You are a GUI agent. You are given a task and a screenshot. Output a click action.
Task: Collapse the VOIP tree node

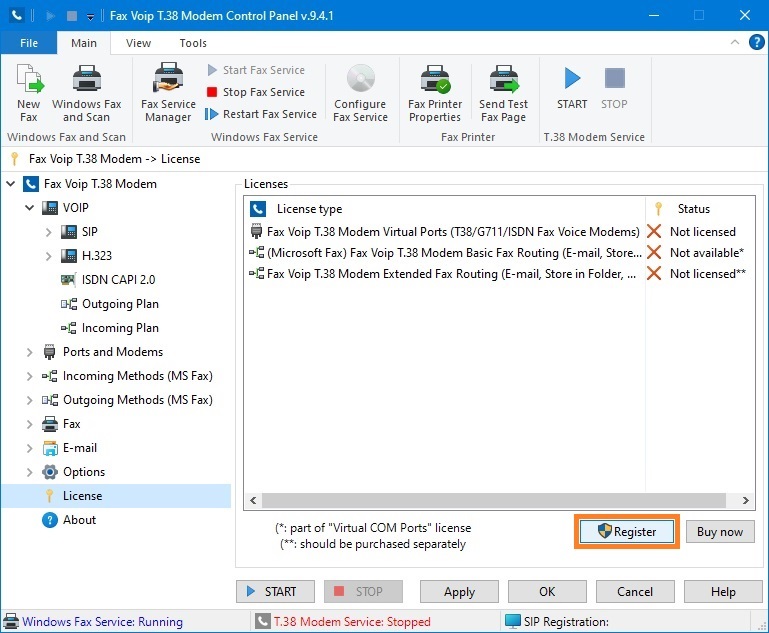coord(29,208)
